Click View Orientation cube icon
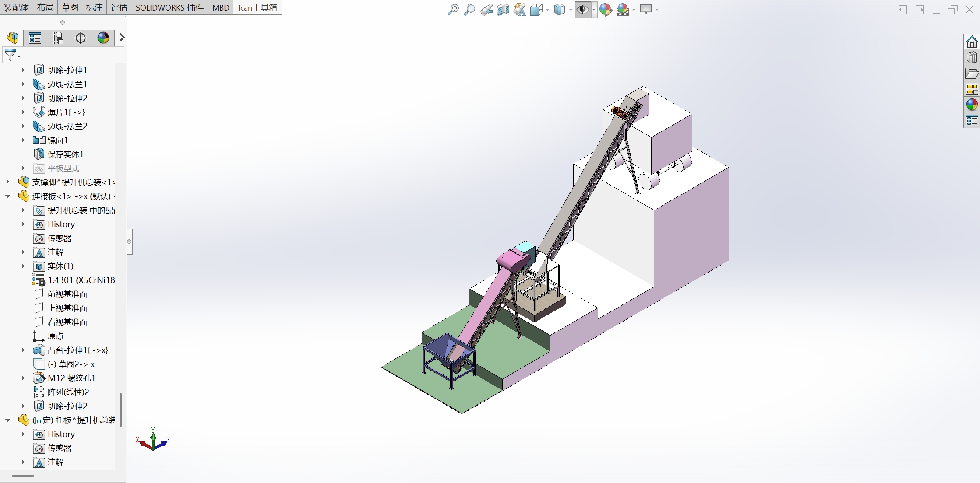This screenshot has height=483, width=980. 536,10
